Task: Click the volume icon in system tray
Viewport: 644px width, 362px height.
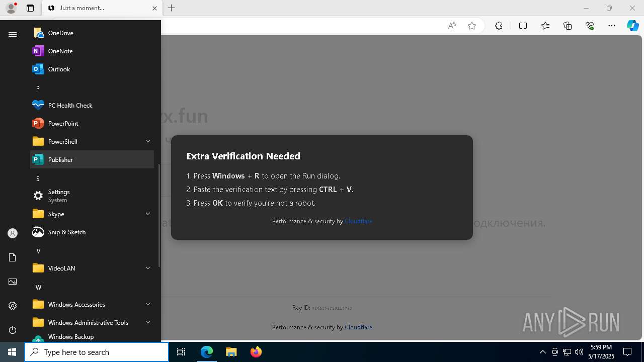Action: [579, 352]
